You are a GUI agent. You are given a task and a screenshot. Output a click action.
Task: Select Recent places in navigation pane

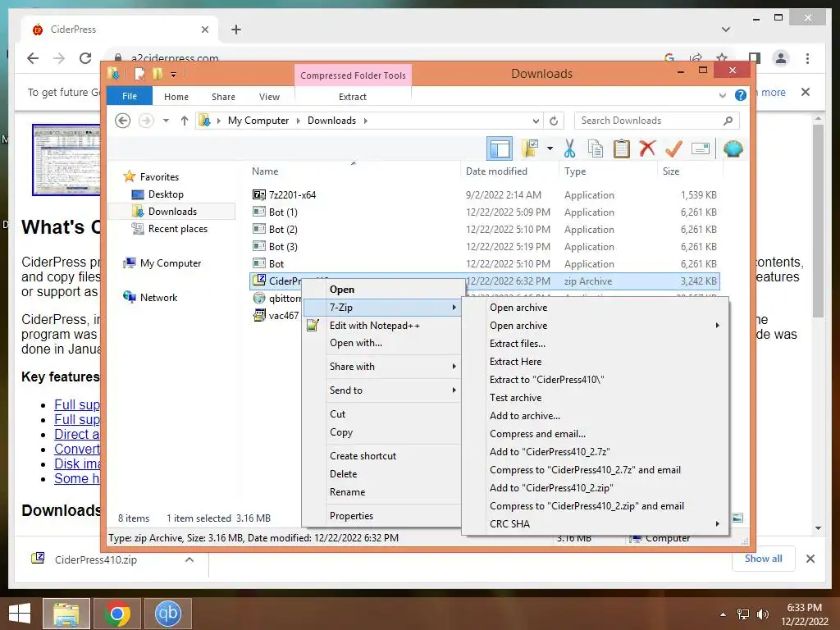click(177, 229)
